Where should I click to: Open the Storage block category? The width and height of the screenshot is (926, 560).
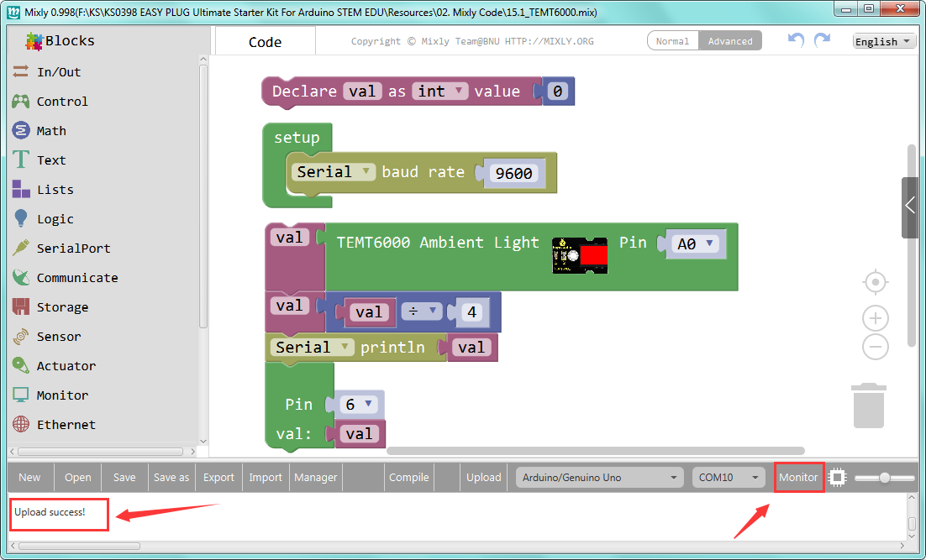pos(62,307)
